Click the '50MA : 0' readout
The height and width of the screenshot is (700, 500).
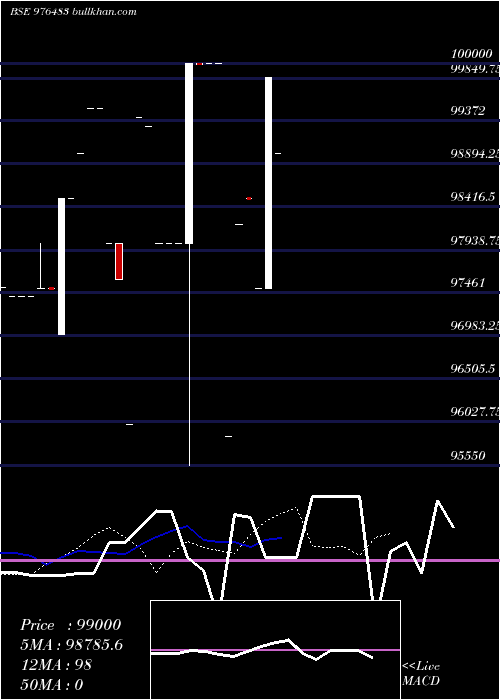[x=52, y=684]
